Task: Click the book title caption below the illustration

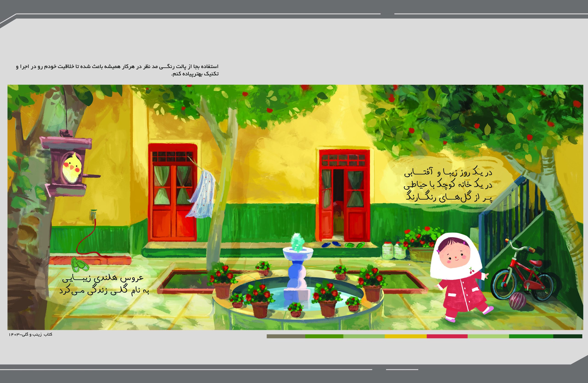Action: click(x=30, y=334)
